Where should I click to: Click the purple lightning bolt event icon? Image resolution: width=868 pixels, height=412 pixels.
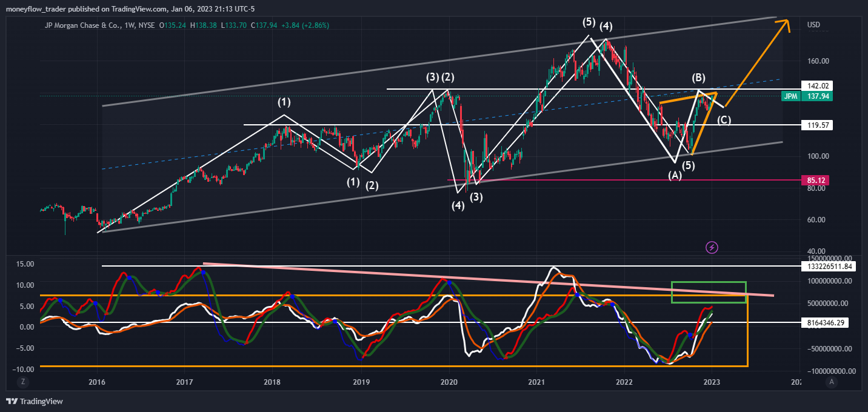(x=712, y=247)
